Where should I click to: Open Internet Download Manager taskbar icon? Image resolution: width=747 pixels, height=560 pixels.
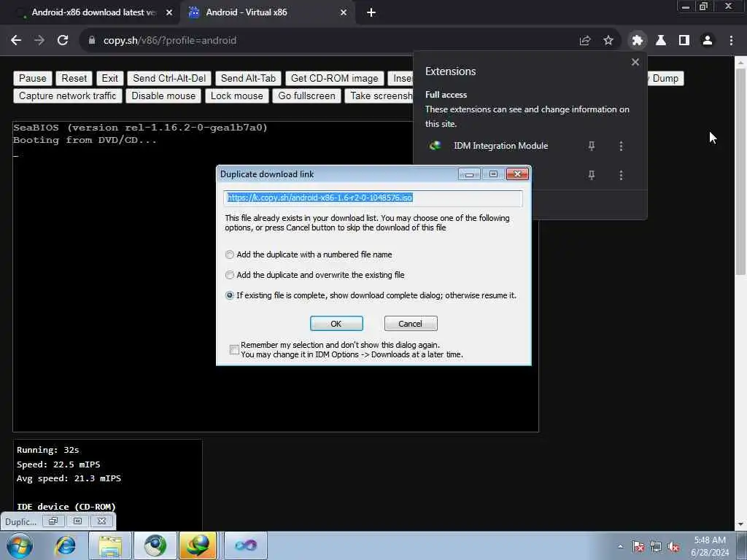point(198,545)
